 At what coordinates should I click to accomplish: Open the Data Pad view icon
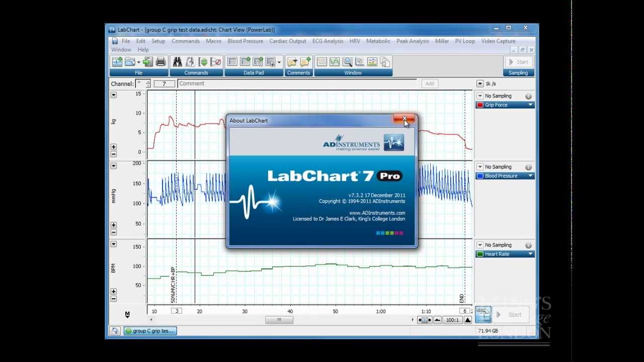(x=232, y=62)
